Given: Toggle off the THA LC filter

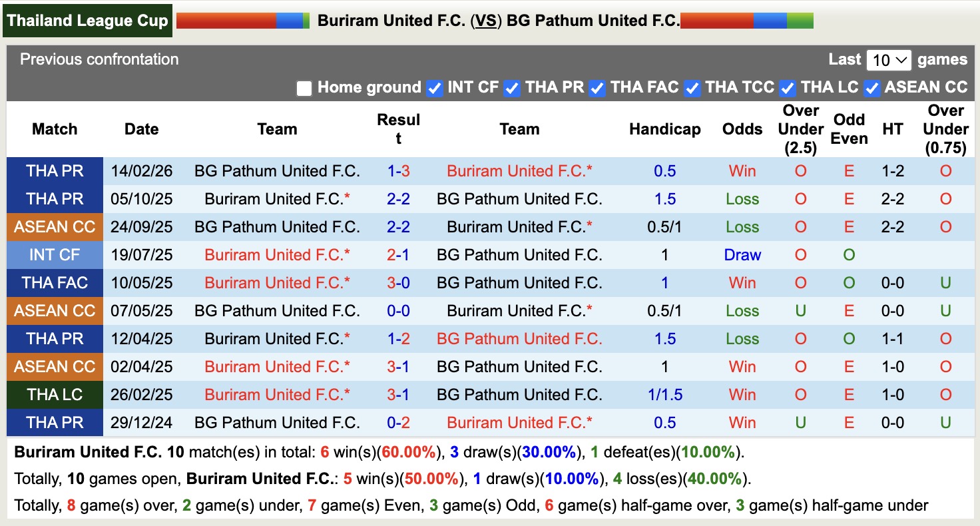Looking at the screenshot, I should [x=787, y=88].
